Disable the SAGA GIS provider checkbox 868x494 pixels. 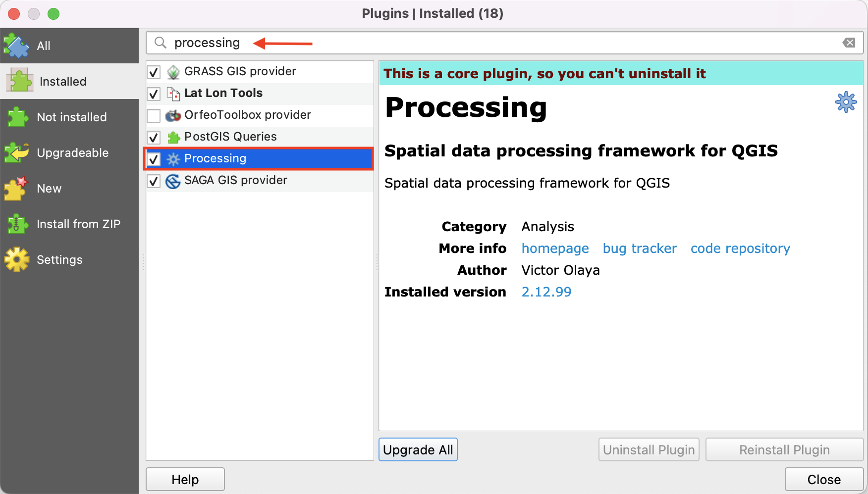tap(154, 181)
